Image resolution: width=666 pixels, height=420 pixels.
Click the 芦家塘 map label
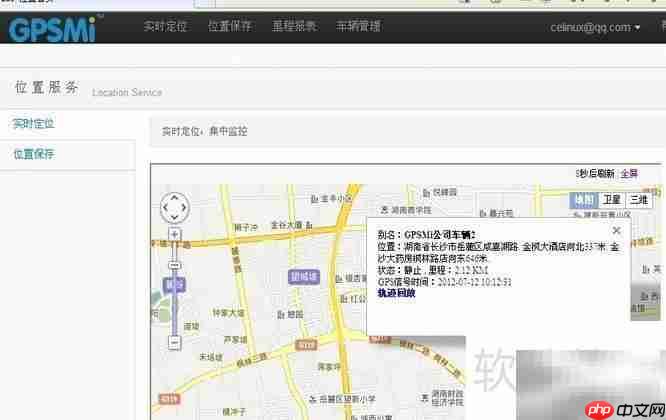pos(235,340)
